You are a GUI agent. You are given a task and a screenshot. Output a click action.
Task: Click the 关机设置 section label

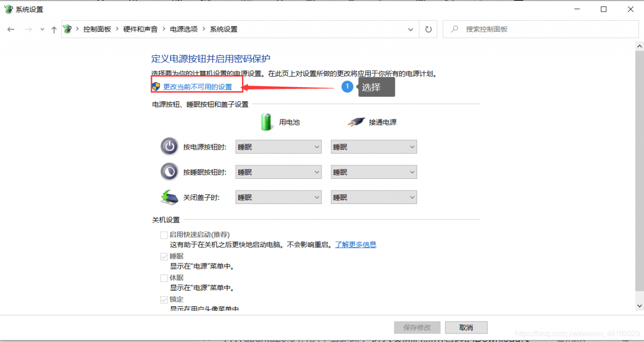166,220
